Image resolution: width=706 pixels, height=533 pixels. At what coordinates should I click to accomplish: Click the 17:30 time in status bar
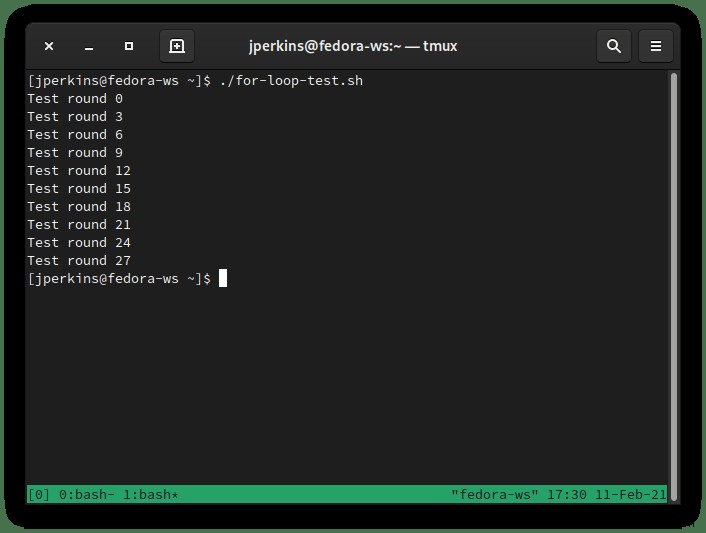click(x=566, y=495)
